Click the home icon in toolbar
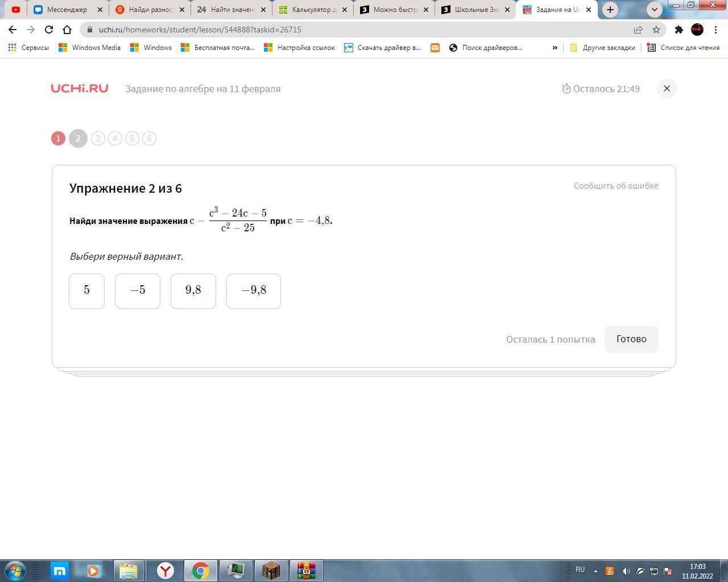Screen dimensions: 728x582 coord(67,30)
